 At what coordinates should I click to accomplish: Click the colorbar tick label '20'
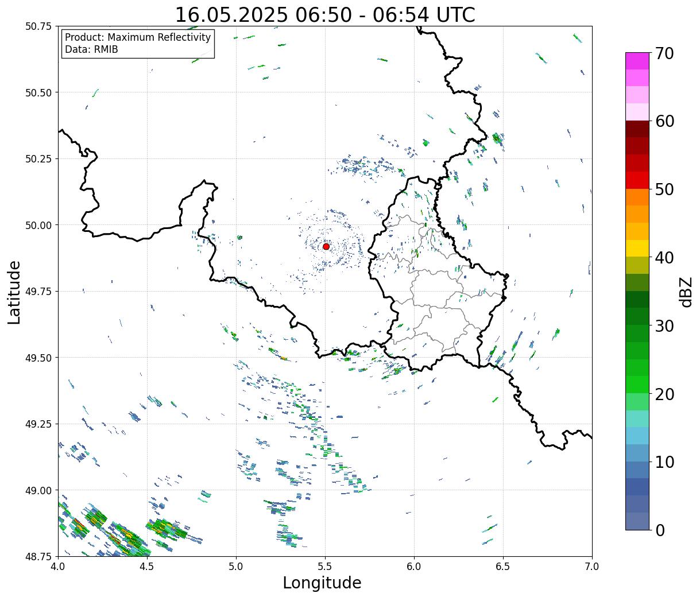point(664,394)
